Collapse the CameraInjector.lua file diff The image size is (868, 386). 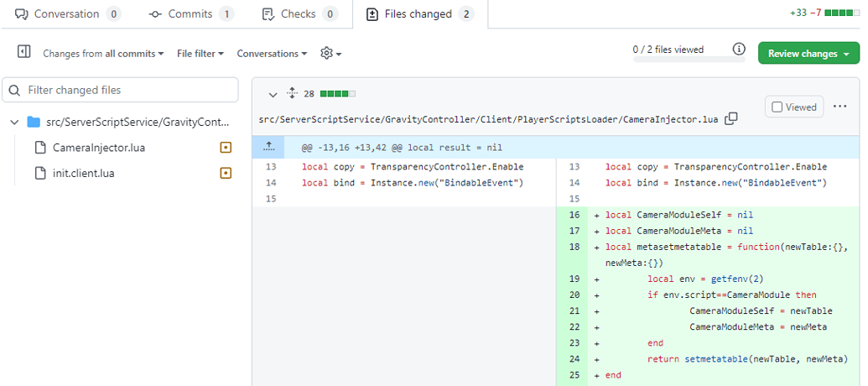[x=273, y=95]
